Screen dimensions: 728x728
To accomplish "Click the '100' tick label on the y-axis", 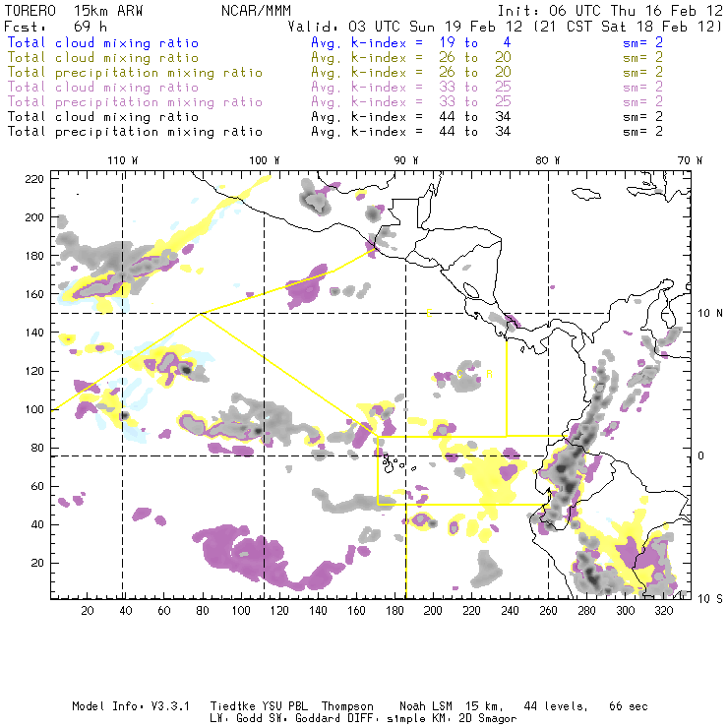I will [x=34, y=409].
